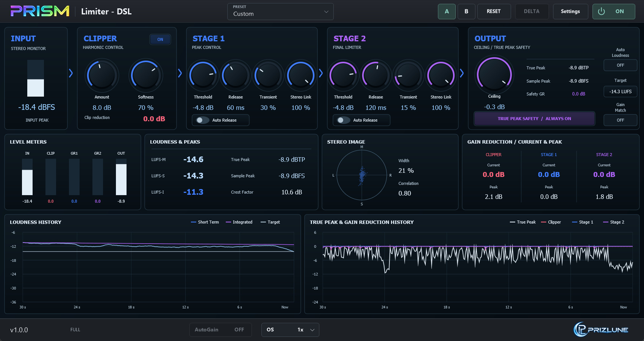Screen dimensions: 644x341
Task: Click the Stage 1 Release value 60 ms
Action: tap(236, 108)
